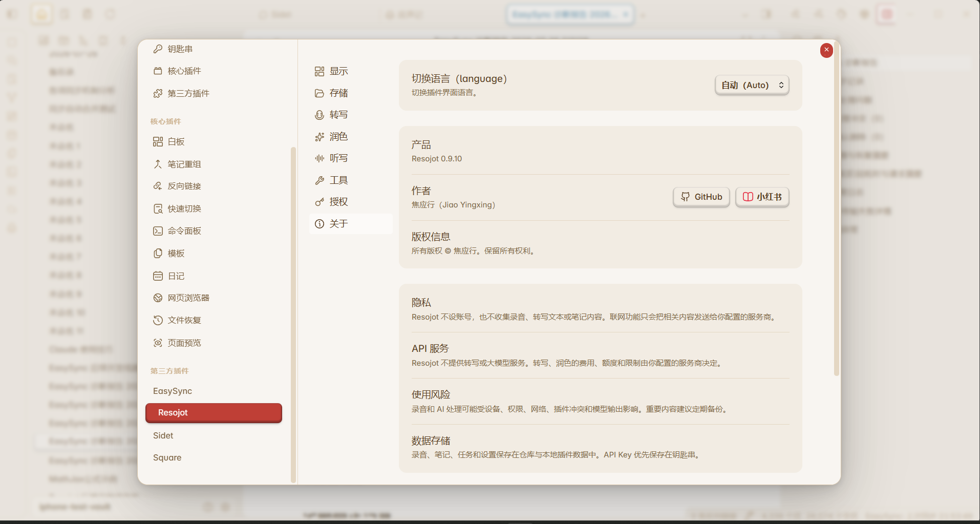The width and height of the screenshot is (980, 524).
Task: Click the 模板 templates icon
Action: [x=158, y=253]
